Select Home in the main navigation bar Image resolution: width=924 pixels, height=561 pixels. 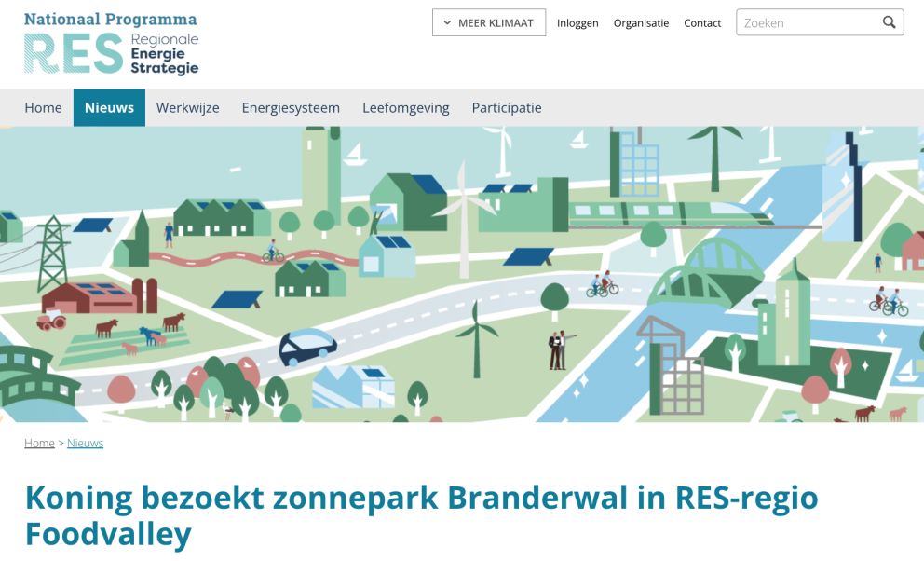pos(43,108)
